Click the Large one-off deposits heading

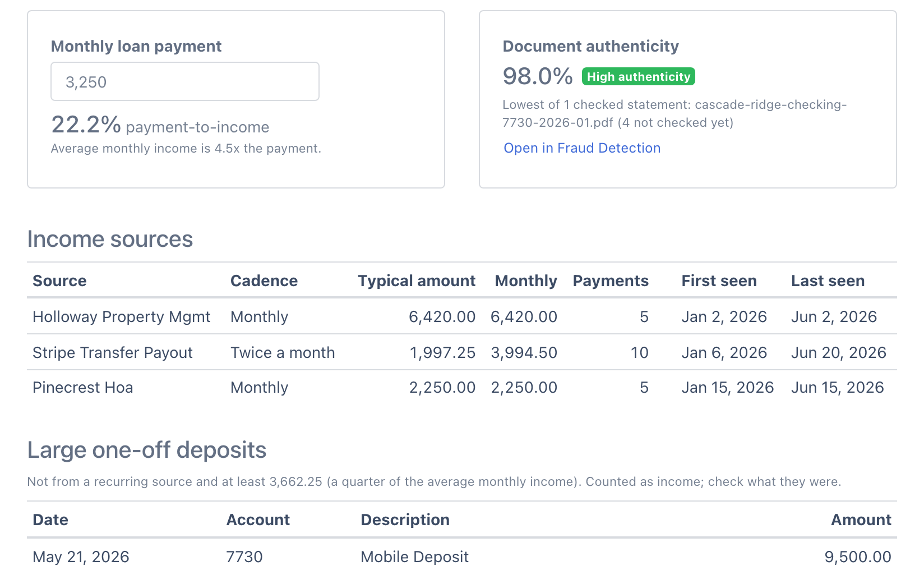147,450
